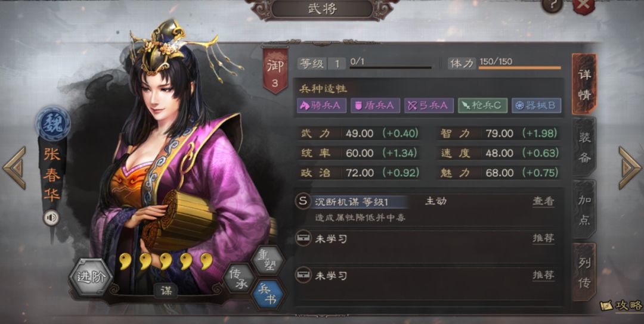
Task: Tap the first 未学习 skill slot icon
Action: [x=303, y=238]
